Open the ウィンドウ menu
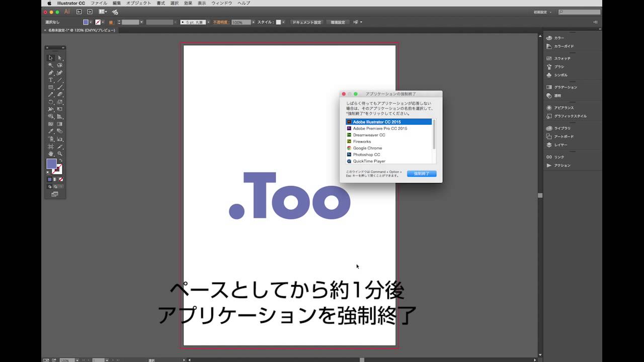Screen dimensions: 644x362 tap(222, 3)
